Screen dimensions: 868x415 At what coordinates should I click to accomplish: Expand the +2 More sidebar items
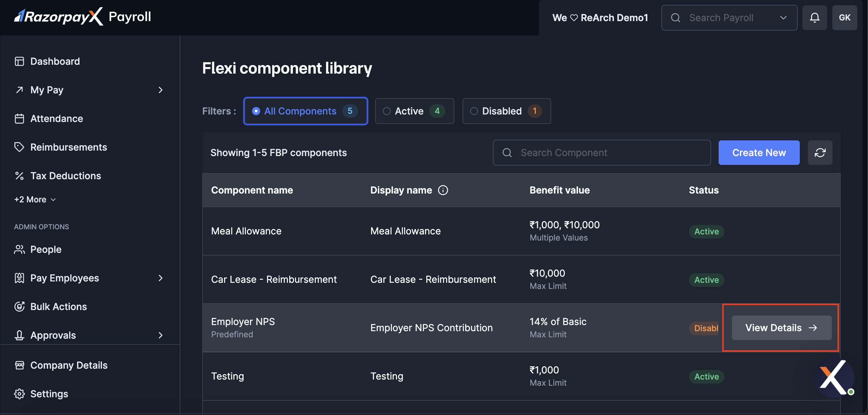click(x=35, y=200)
